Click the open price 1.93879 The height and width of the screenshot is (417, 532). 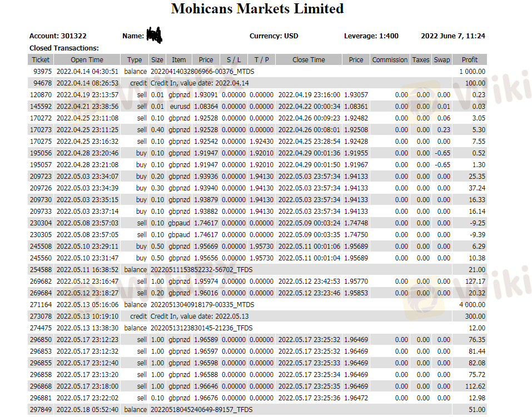[x=206, y=200]
